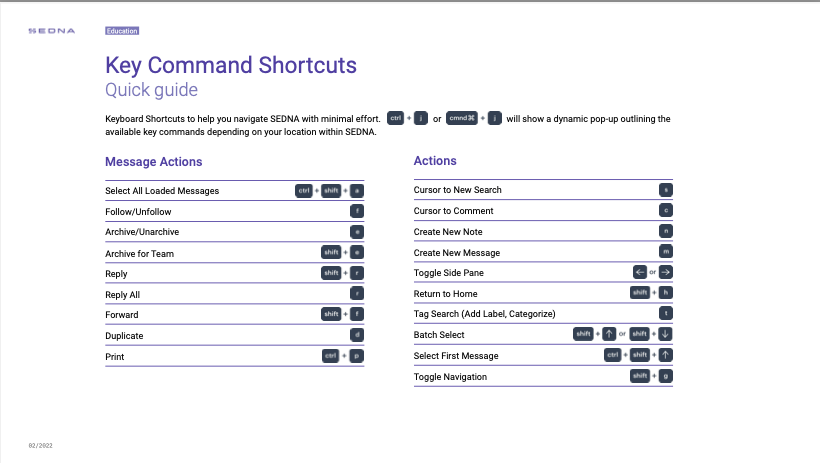The image size is (820, 463).
Task: Click the 'Follow/Unfollow' text
Action: click(x=138, y=212)
